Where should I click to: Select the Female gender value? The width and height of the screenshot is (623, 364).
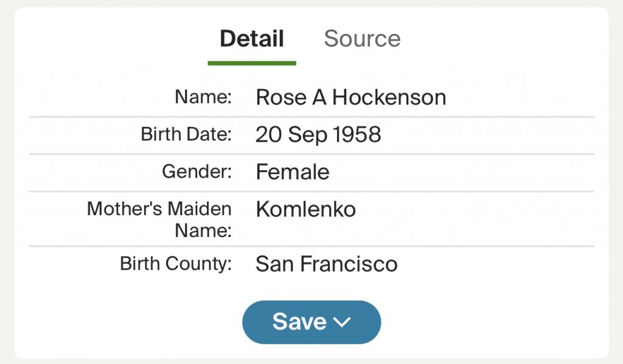[x=293, y=172]
